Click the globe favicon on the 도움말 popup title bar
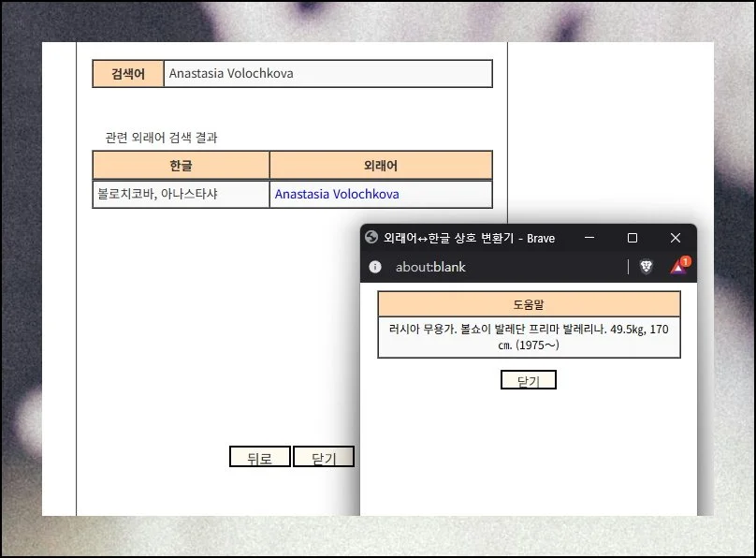 tap(372, 238)
